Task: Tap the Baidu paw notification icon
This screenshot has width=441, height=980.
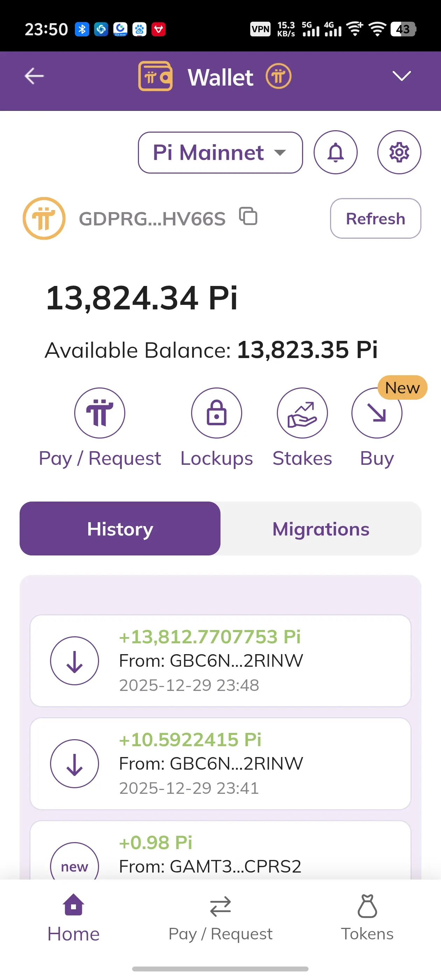Action: coord(139,29)
